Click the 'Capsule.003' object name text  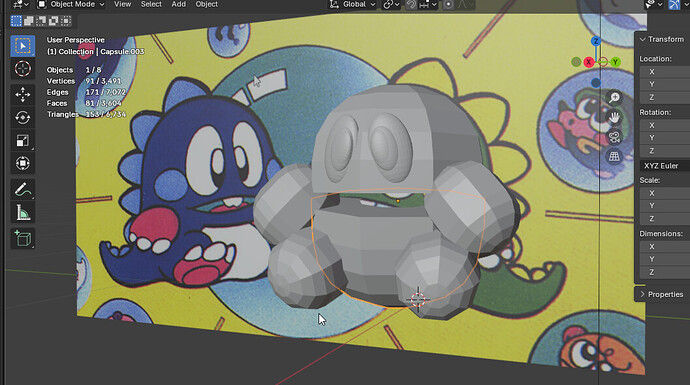click(x=122, y=51)
